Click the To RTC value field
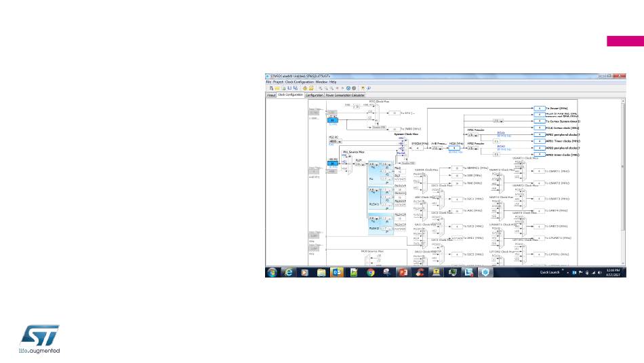 coord(395,113)
